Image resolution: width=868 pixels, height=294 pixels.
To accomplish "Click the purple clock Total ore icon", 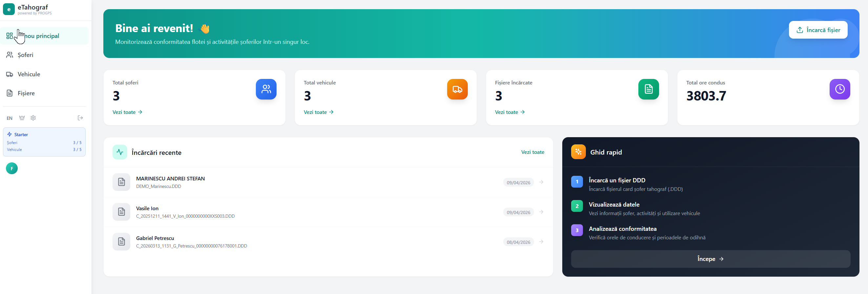I will [839, 89].
